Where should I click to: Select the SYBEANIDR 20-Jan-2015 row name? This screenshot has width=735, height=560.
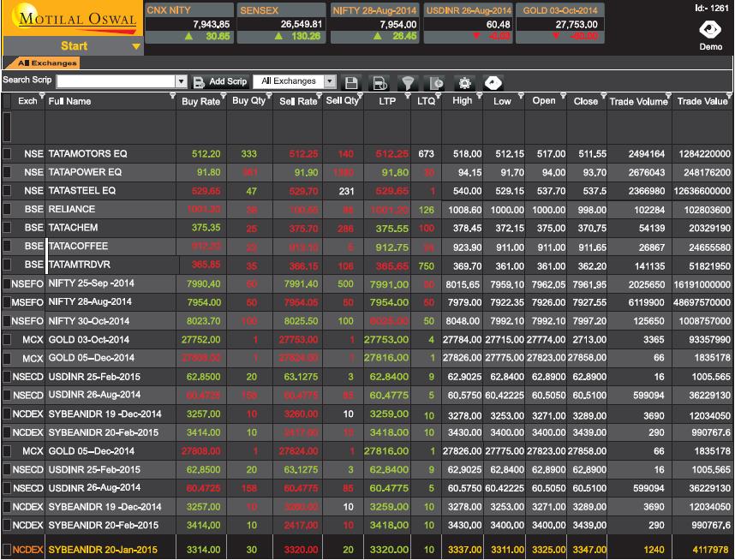[103, 549]
